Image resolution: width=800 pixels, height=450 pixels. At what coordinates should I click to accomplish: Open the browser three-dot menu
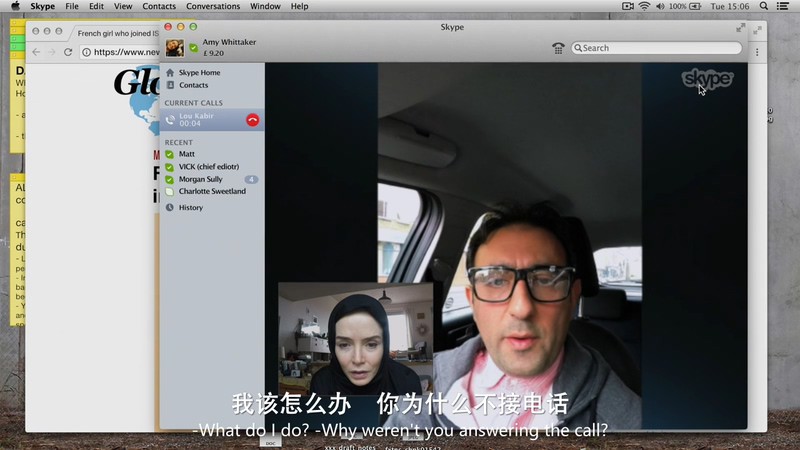point(757,52)
